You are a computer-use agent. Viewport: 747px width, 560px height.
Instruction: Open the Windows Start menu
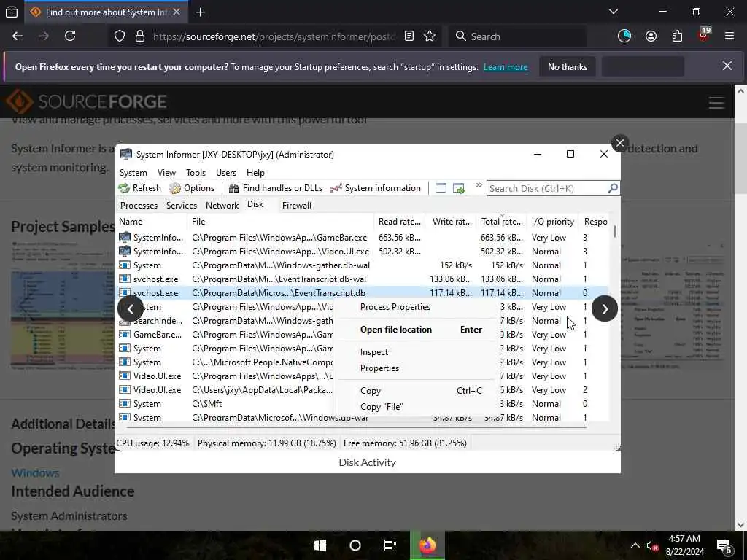320,545
